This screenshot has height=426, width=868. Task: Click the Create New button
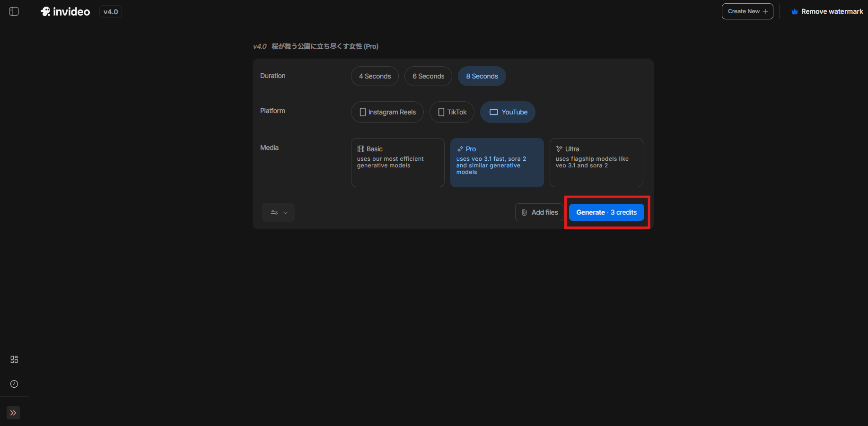point(747,11)
